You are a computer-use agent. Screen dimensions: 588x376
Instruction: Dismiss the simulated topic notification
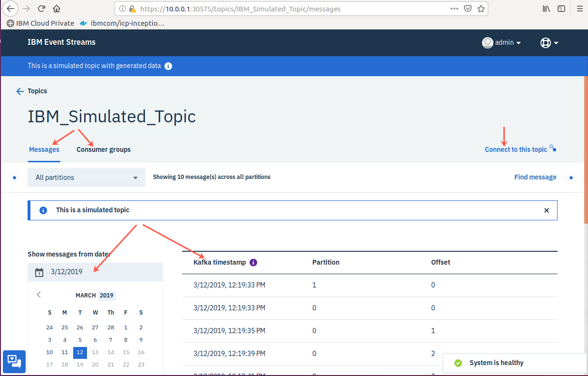[547, 210]
